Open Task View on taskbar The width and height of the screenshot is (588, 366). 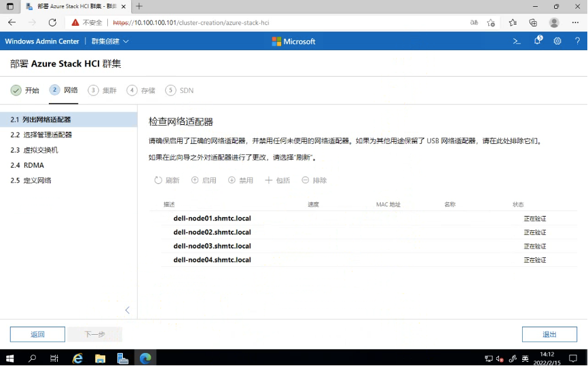point(54,359)
